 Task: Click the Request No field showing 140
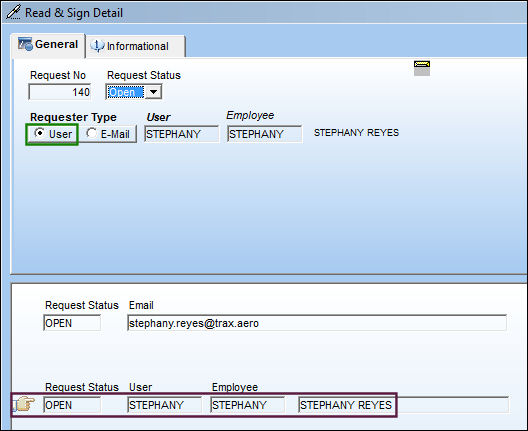tap(60, 92)
